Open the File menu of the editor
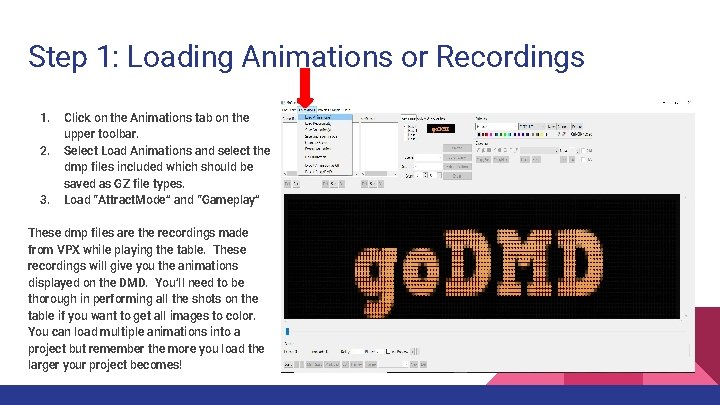 pyautogui.click(x=285, y=110)
